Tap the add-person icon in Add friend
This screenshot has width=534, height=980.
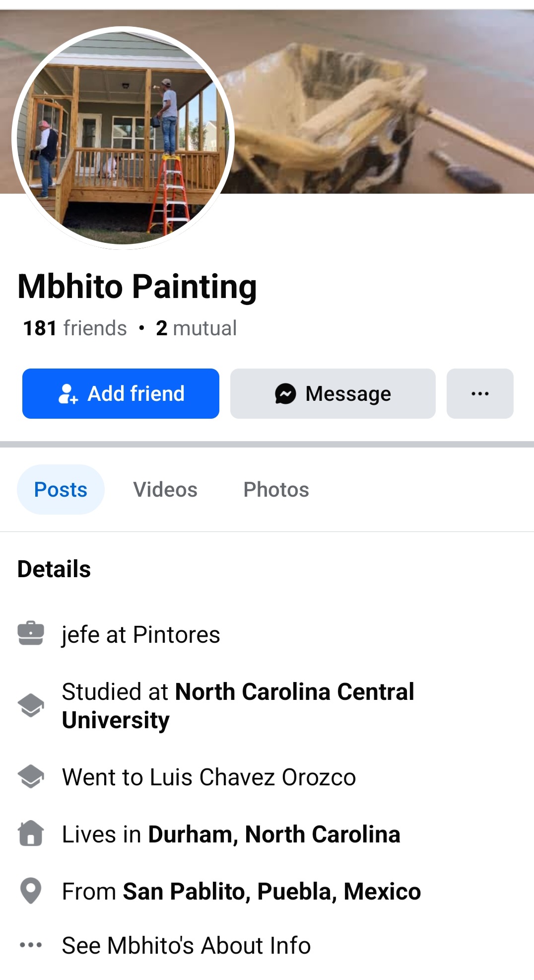[x=68, y=394]
